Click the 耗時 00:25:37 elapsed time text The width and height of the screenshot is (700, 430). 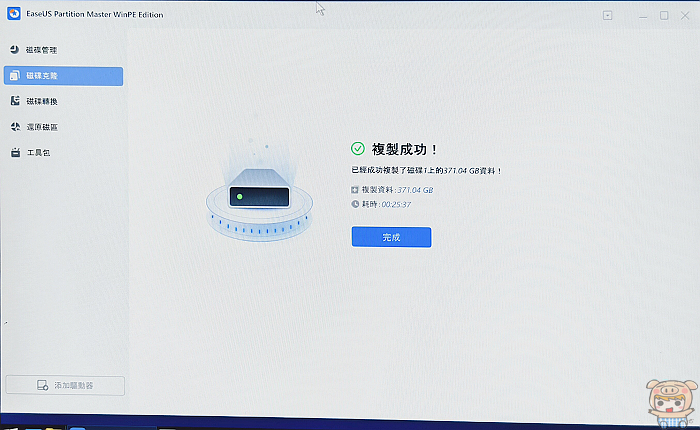coord(386,204)
